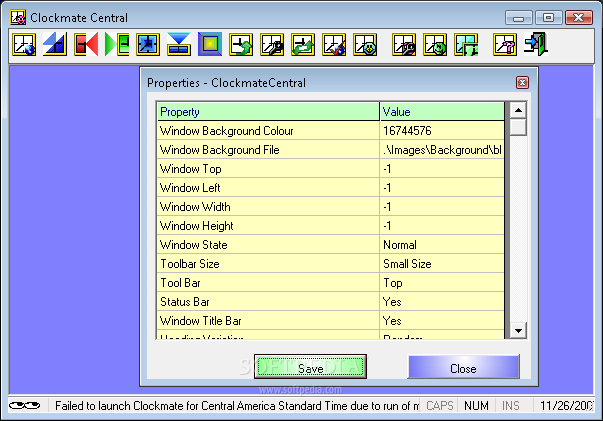This screenshot has height=421, width=603.
Task: Select the Window Background File row label
Action: point(220,150)
